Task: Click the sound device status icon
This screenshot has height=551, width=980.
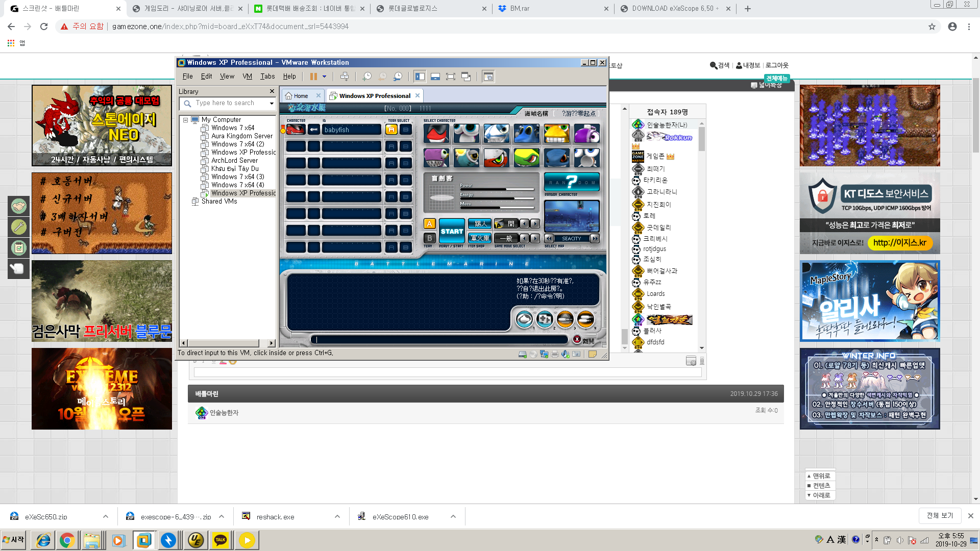Action: 566,354
